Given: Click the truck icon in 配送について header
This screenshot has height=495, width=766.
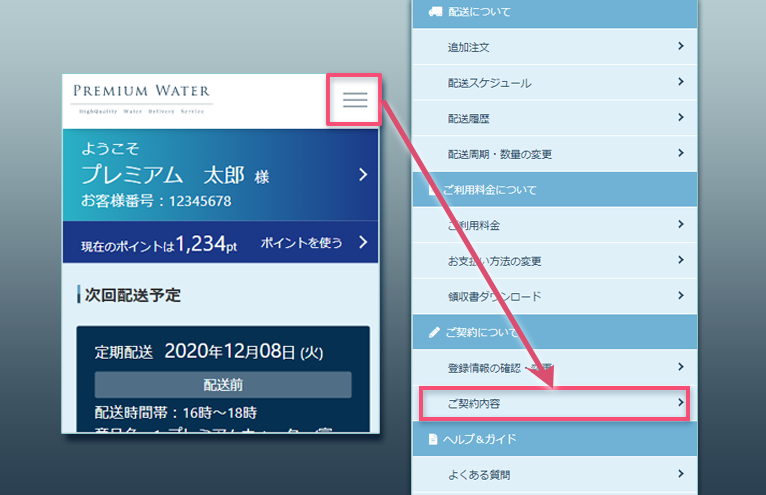Looking at the screenshot, I should pos(435,12).
